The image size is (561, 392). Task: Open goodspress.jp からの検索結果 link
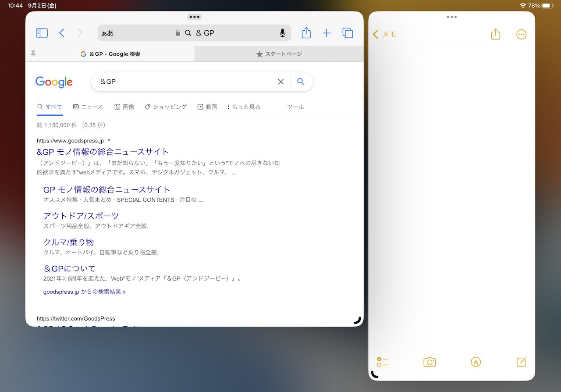tap(85, 292)
